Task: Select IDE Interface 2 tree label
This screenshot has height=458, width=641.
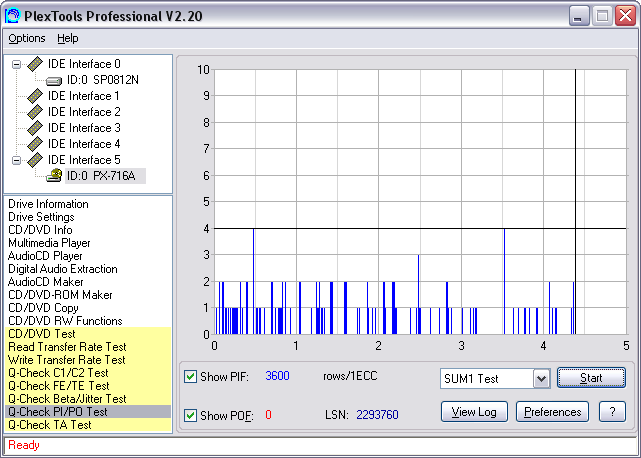Action: [x=84, y=112]
